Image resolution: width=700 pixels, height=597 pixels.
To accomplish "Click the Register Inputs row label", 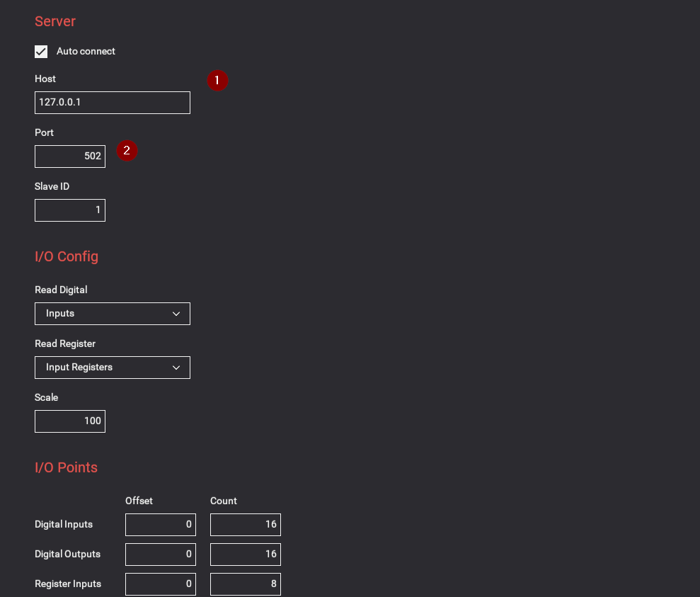I will [68, 584].
